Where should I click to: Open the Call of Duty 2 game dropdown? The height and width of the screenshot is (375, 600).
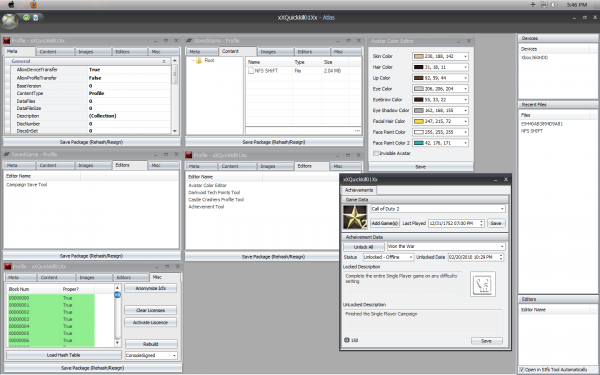502,209
